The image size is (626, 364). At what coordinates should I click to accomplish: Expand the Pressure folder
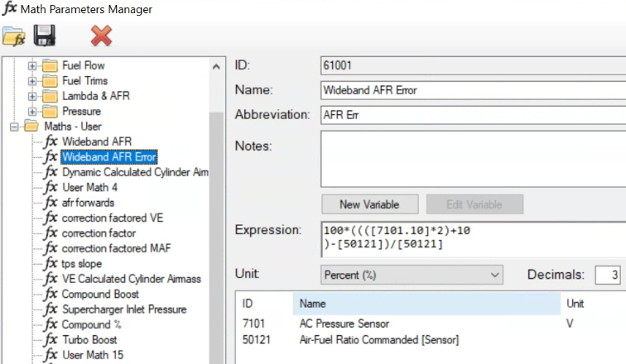point(32,112)
